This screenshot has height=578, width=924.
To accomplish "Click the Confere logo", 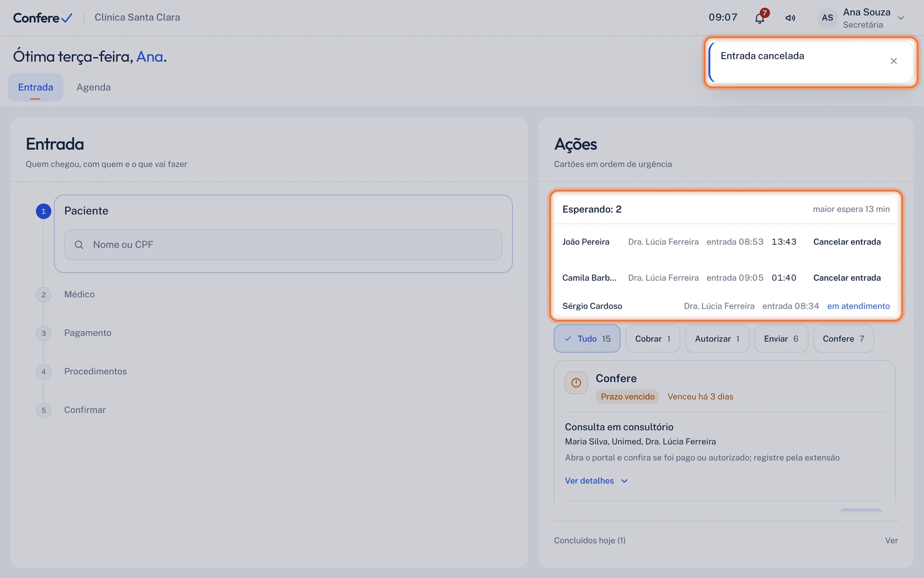I will pos(42,18).
